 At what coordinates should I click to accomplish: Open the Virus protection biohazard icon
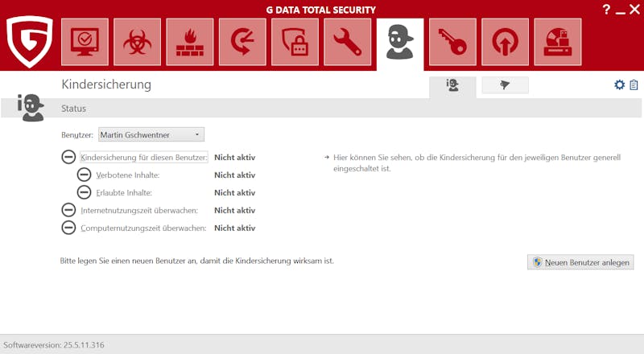pos(137,42)
